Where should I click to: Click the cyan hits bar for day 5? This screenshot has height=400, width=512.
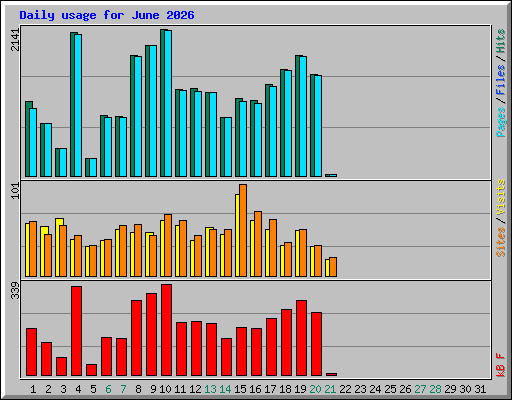[93, 167]
